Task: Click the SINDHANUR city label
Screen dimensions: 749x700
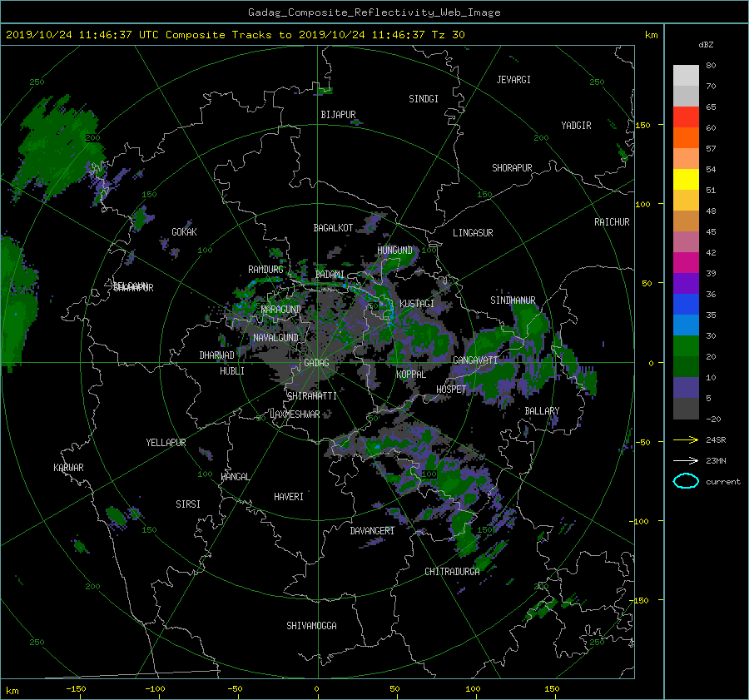Action: [513, 300]
